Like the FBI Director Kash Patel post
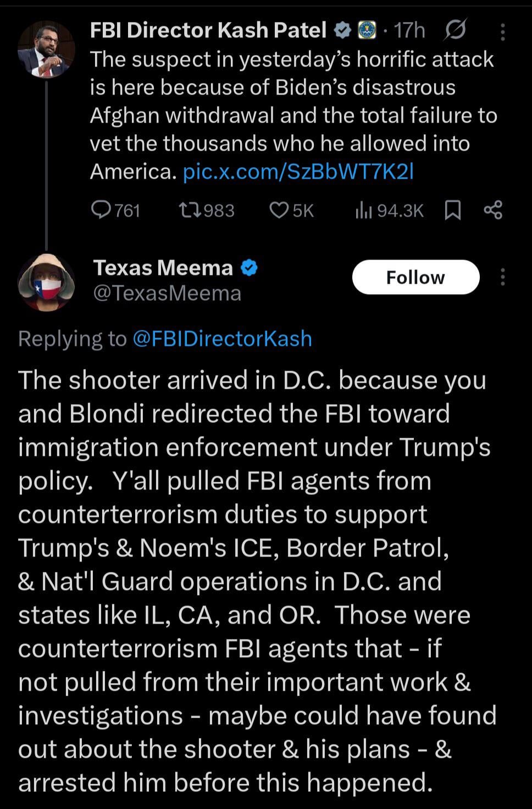 coord(279,210)
